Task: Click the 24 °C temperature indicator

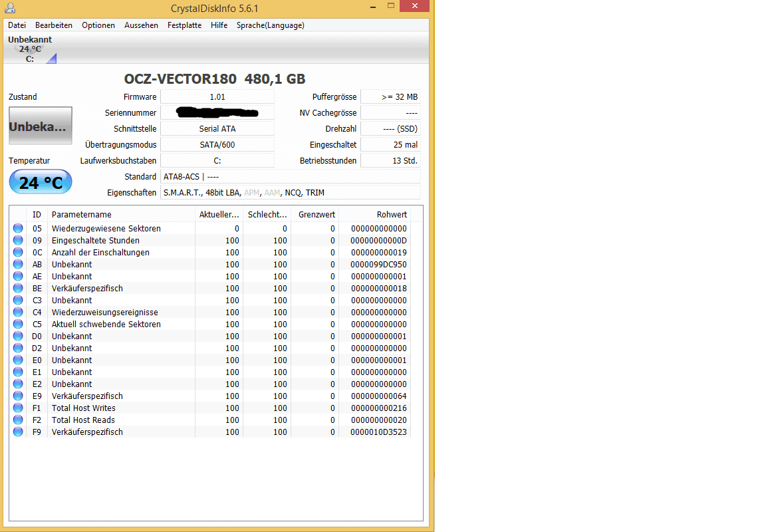Action: tap(41, 182)
